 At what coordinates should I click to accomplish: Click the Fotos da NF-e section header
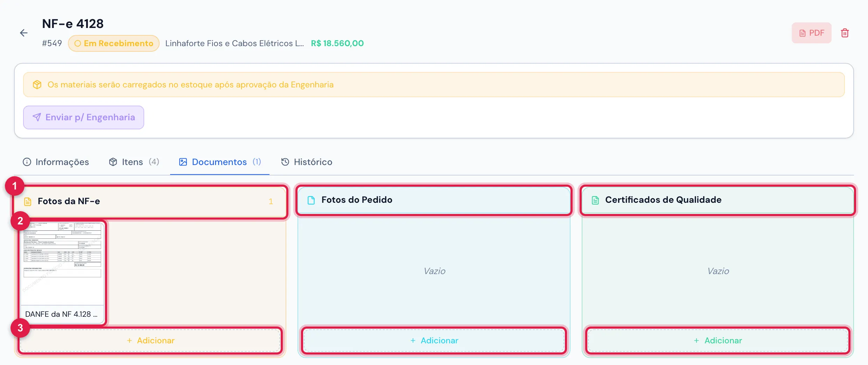click(150, 201)
